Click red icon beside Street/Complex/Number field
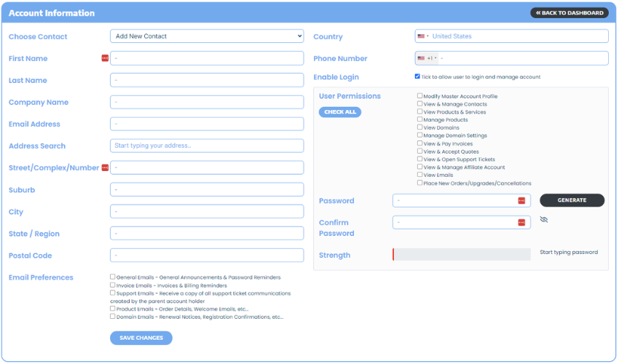619x364 pixels. click(x=105, y=167)
